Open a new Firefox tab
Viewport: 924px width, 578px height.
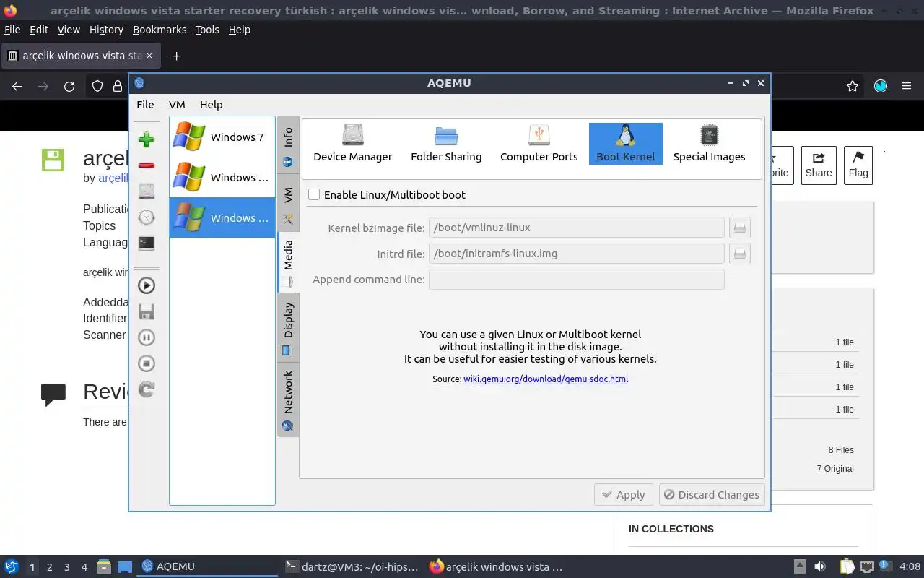click(x=176, y=56)
